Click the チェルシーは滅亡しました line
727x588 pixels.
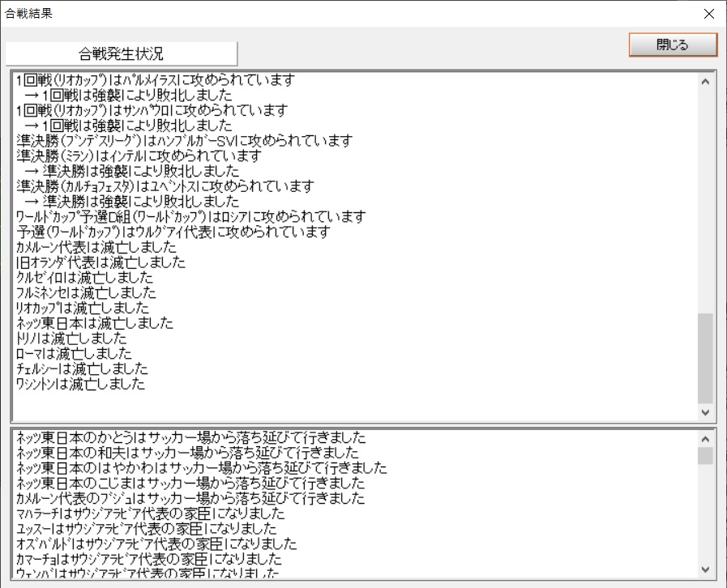(x=82, y=369)
